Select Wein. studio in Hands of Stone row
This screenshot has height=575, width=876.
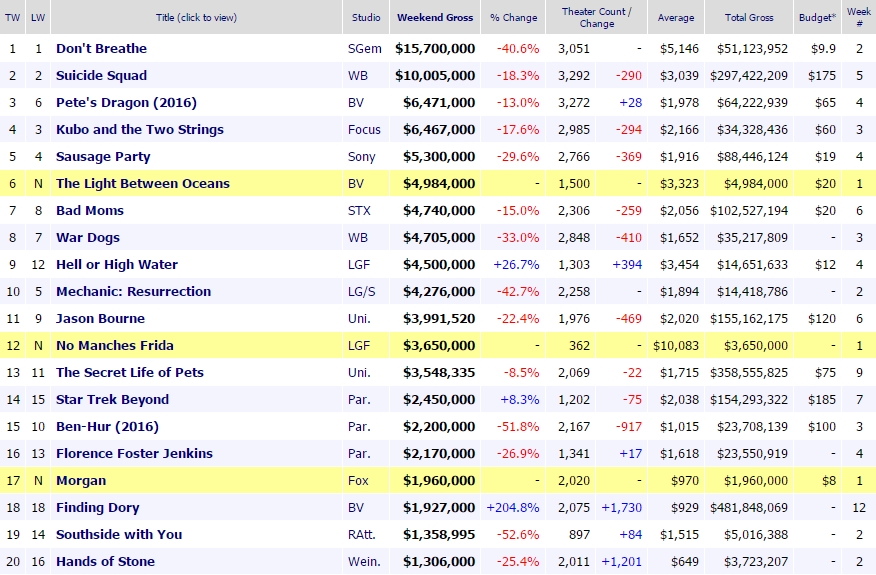pyautogui.click(x=364, y=562)
